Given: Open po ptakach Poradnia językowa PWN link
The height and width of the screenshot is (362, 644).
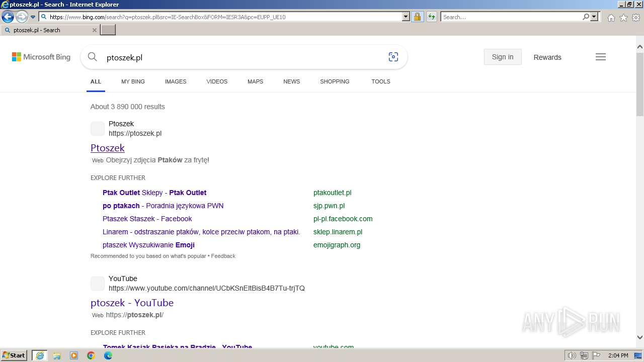Looking at the screenshot, I should click(163, 206).
